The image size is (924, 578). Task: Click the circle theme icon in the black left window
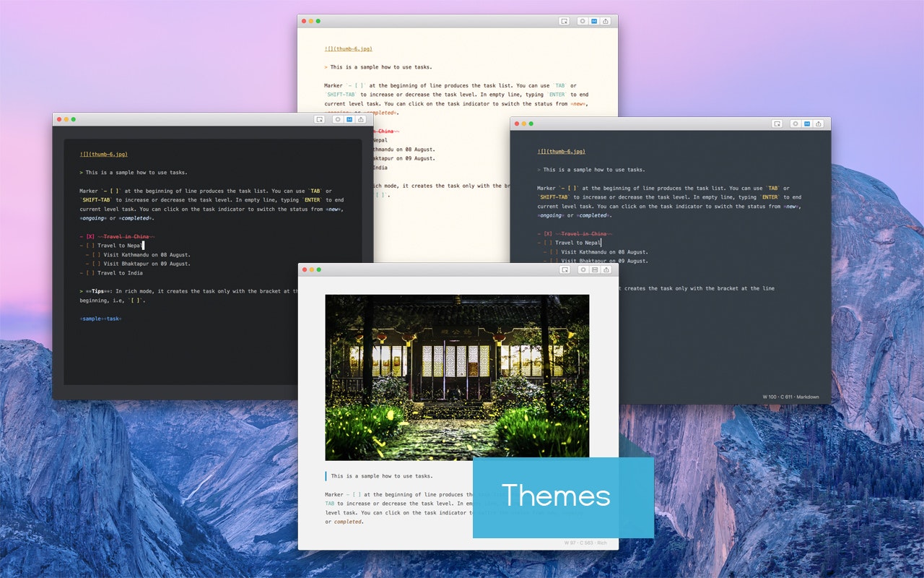pyautogui.click(x=338, y=119)
